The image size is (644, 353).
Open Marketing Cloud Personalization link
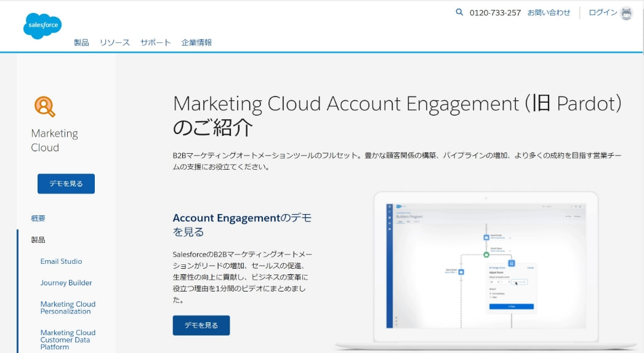[68, 307]
